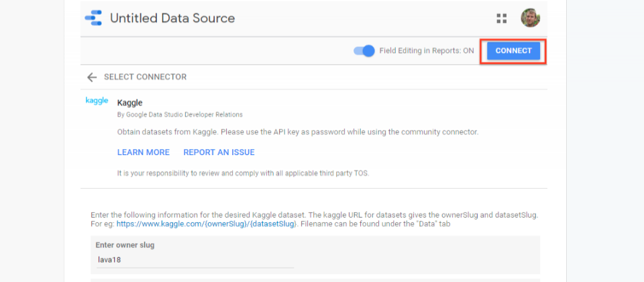
Task: Rename the Untitled Data Source title
Action: tap(172, 18)
